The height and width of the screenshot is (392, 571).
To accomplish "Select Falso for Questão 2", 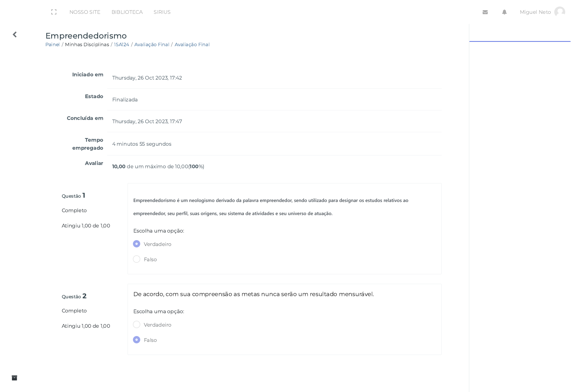I will (137, 340).
